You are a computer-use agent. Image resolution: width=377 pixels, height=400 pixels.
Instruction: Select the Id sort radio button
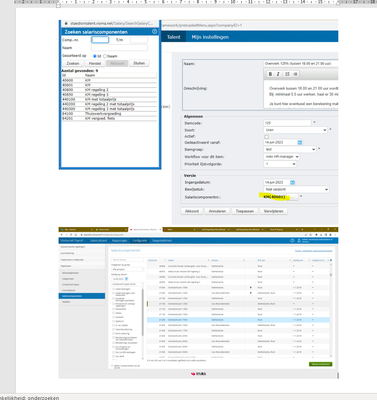[95, 56]
